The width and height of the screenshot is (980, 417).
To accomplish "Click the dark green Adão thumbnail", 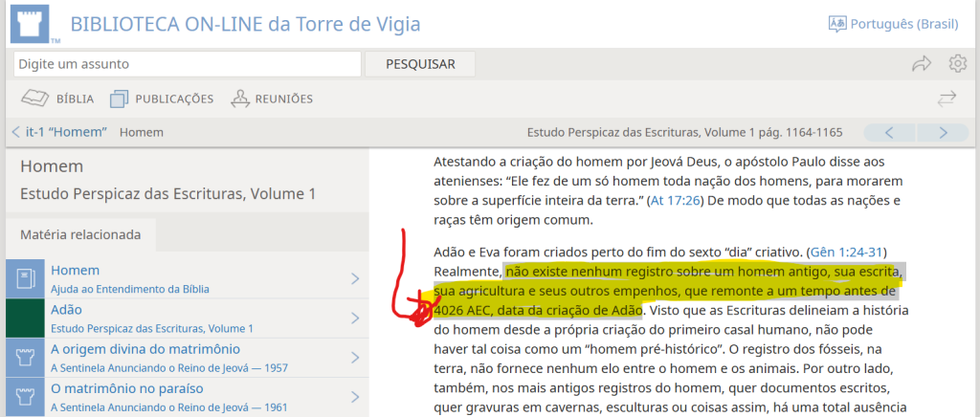I will tap(25, 318).
